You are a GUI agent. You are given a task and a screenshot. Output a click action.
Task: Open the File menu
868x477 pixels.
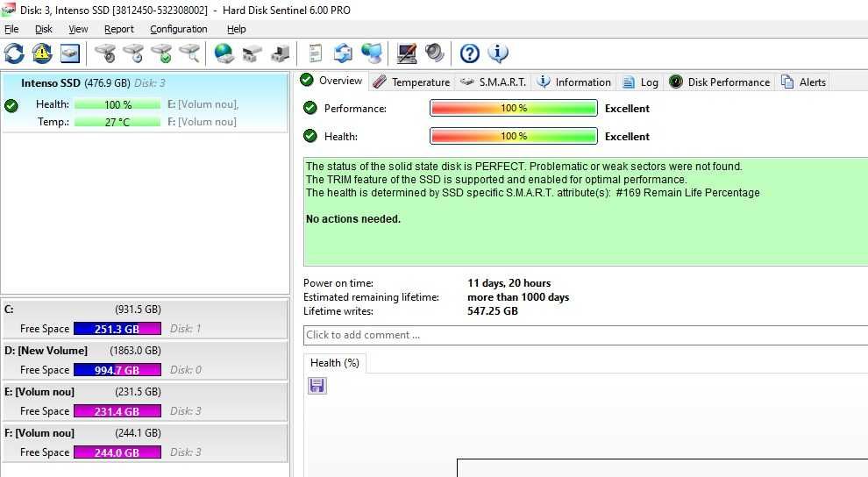tap(11, 29)
